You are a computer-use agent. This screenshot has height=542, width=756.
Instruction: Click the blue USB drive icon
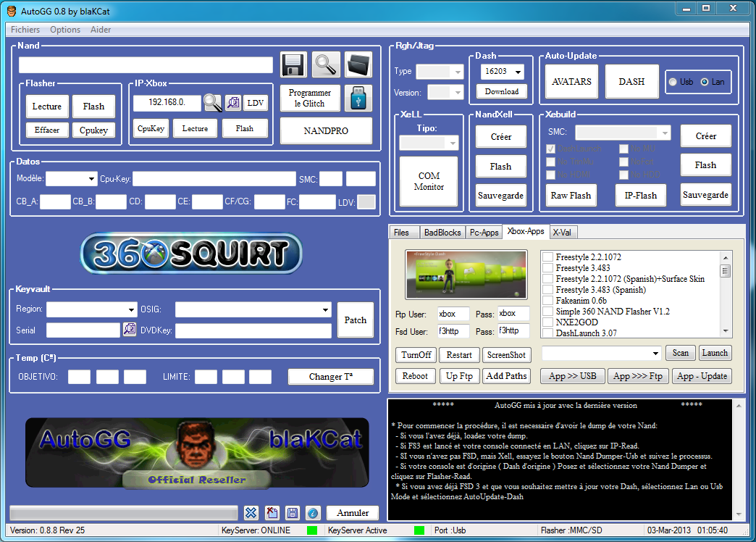coord(358,98)
